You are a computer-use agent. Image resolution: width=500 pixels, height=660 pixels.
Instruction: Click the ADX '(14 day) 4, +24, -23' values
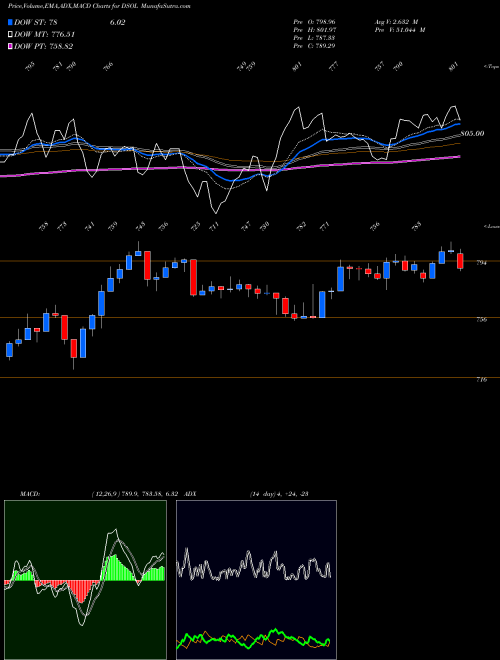point(279,494)
